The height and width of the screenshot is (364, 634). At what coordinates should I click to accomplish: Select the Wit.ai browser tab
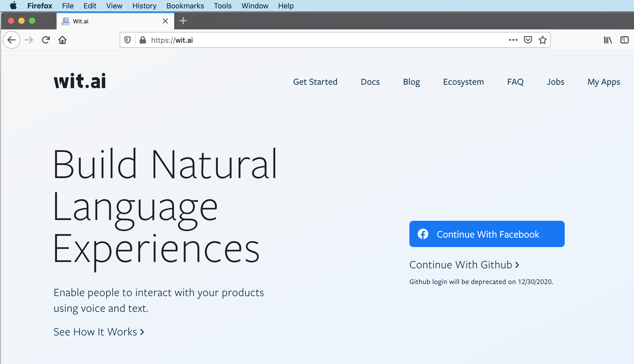coord(115,21)
